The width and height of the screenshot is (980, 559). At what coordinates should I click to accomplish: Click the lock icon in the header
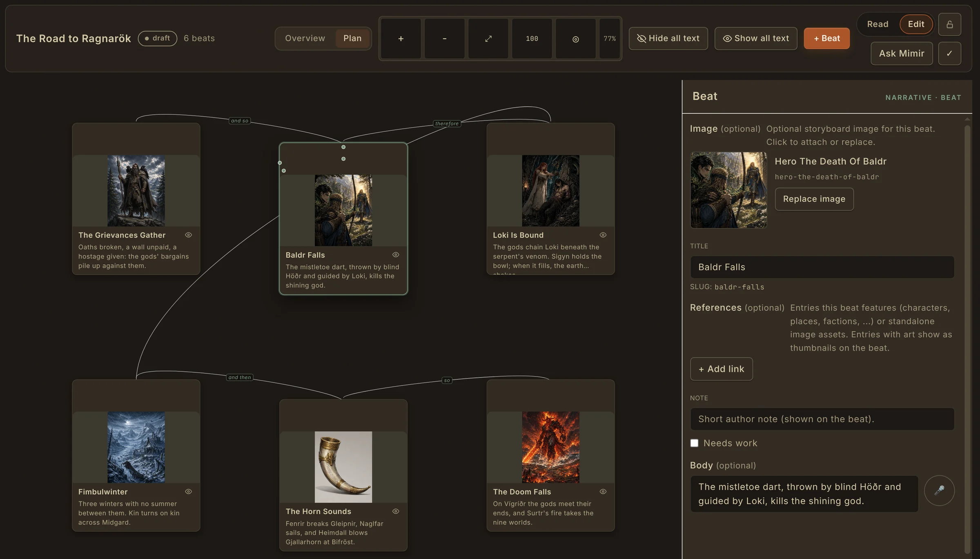(x=949, y=24)
